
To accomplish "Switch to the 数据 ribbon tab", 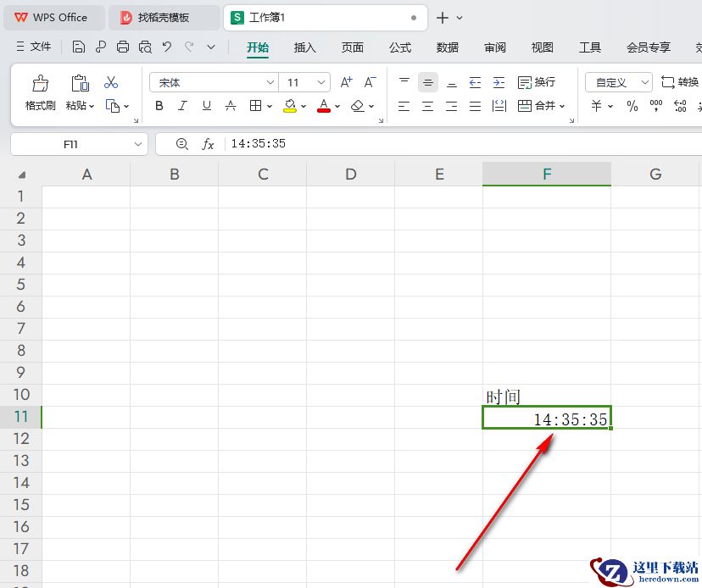I will pyautogui.click(x=448, y=47).
